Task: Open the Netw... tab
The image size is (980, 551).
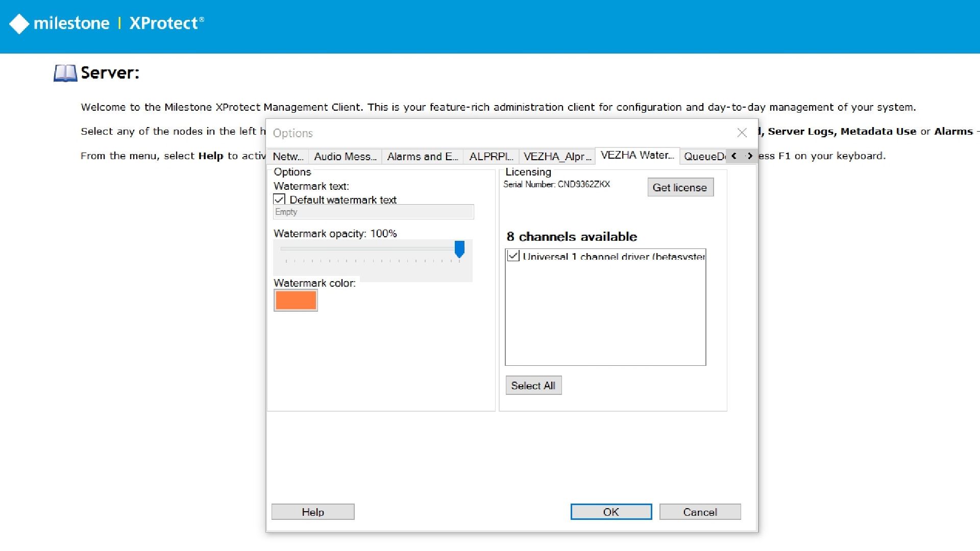Action: point(288,156)
